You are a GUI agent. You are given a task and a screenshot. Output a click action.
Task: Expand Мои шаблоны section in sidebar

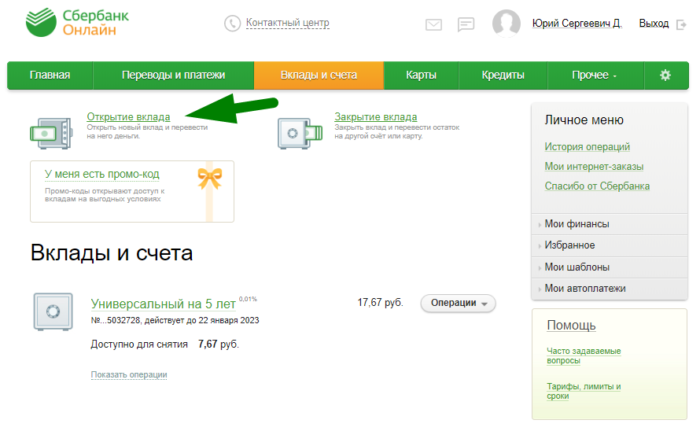pos(577,267)
